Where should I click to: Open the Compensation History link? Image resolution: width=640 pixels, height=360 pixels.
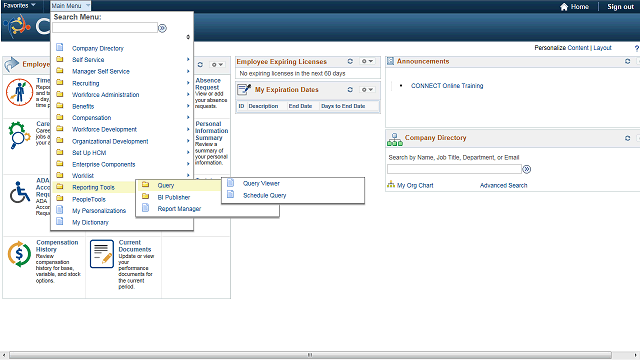[x=57, y=246]
